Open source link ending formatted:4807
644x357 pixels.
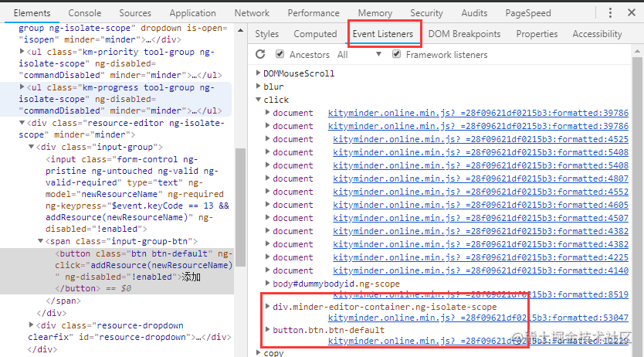coord(480,178)
